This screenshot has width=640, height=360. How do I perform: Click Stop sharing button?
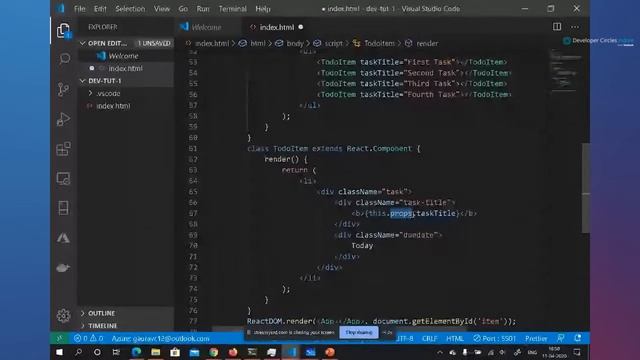(359, 332)
